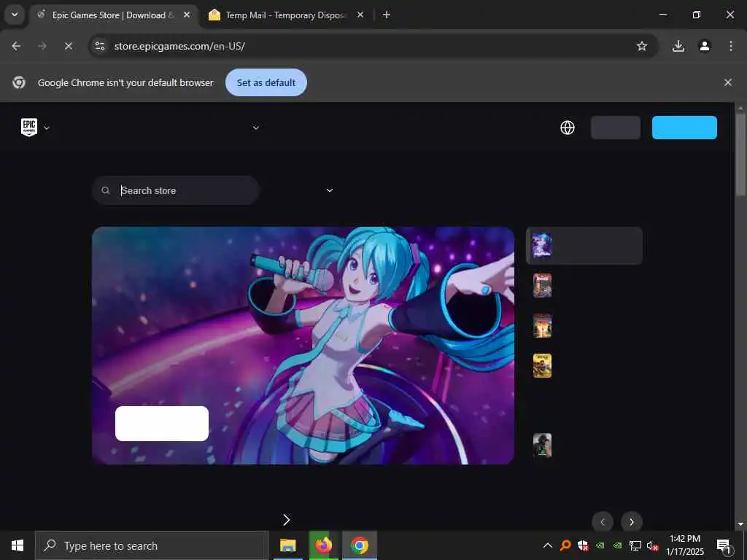
Task: Click the next arrow carousel button
Action: 632,522
